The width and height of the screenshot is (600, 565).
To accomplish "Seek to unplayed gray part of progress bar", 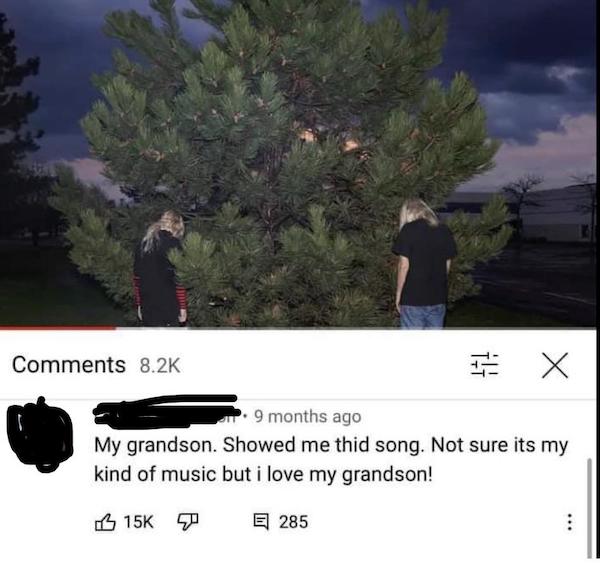I will (x=356, y=327).
